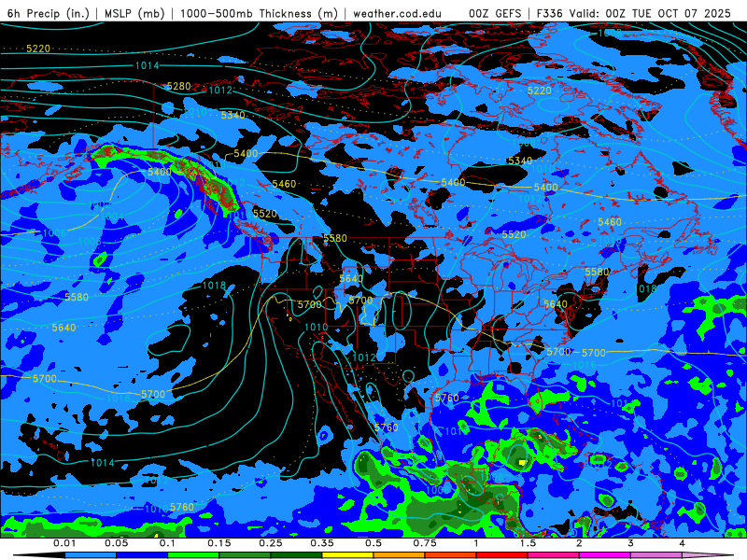This screenshot has width=747, height=560.
Task: Click the '1018' pressure label west of California
Action: [214, 286]
